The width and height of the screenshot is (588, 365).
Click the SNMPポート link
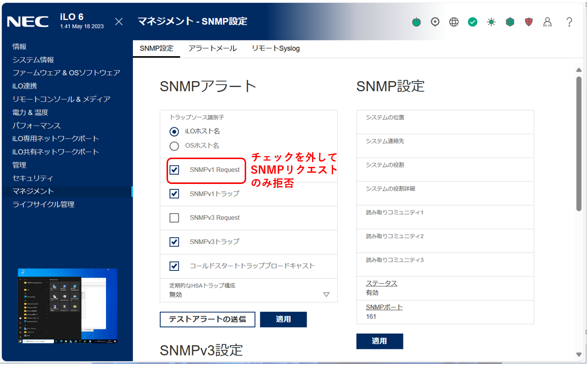click(x=384, y=307)
